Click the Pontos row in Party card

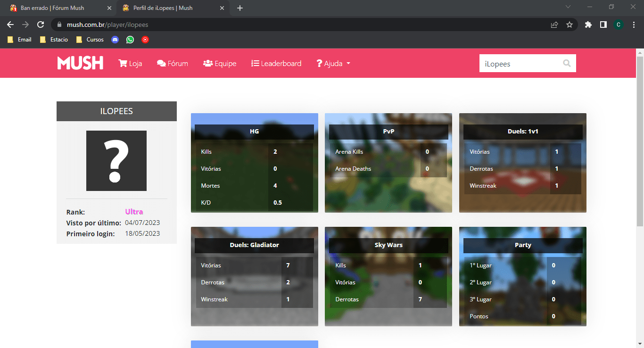pos(523,316)
